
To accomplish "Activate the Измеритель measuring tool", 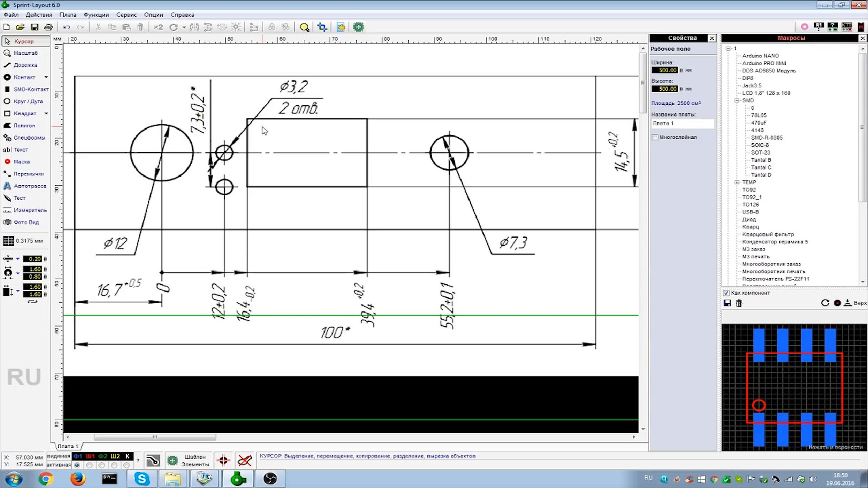I will click(x=26, y=210).
